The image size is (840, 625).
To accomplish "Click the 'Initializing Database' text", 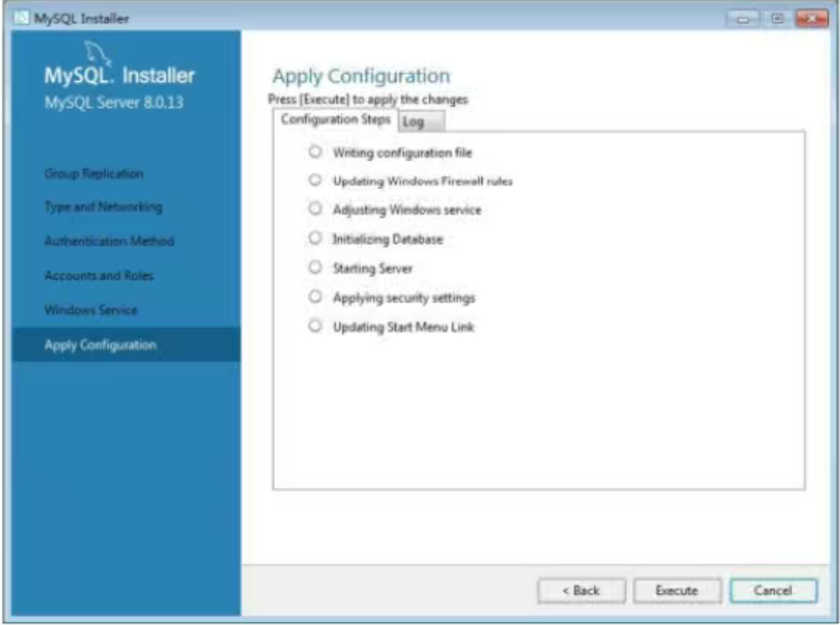I will (x=388, y=239).
